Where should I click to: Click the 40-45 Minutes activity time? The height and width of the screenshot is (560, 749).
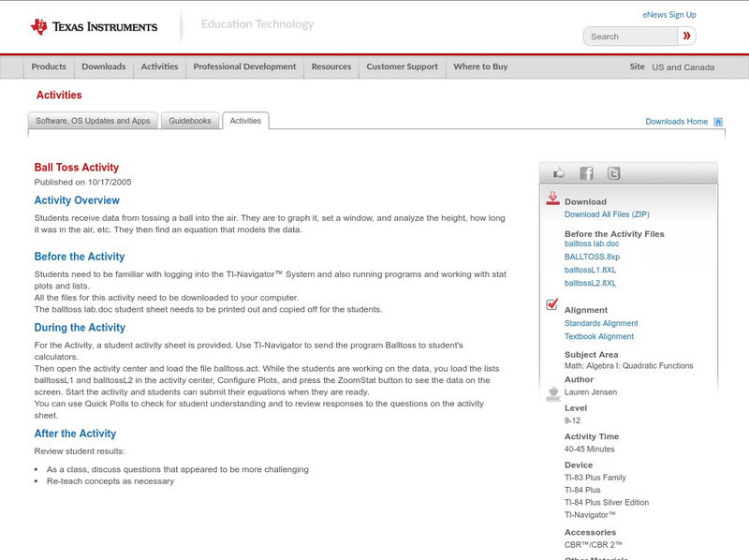pos(590,449)
